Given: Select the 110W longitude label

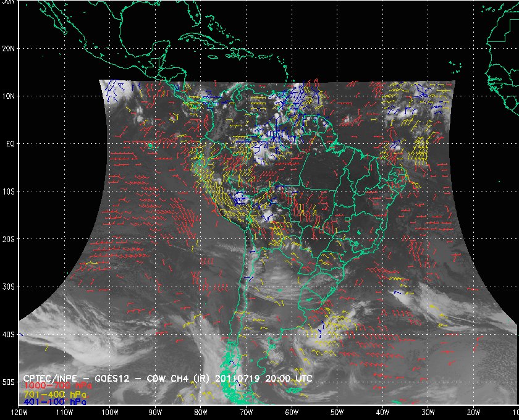Looking at the screenshot, I should pos(64,413).
